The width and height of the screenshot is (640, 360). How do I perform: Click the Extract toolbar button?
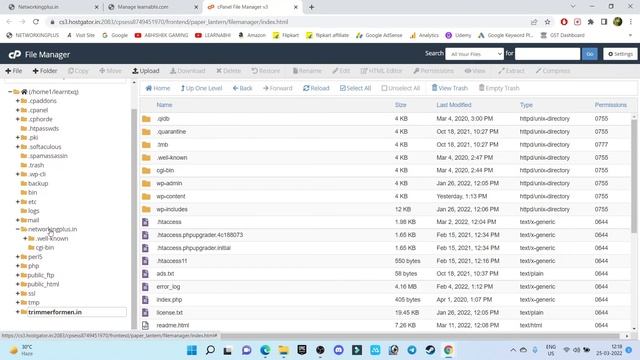511,71
